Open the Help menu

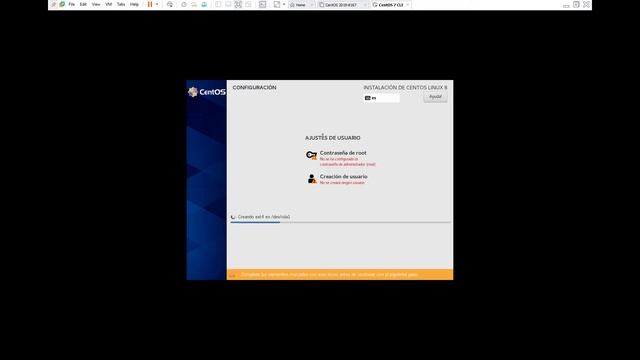(x=134, y=4)
